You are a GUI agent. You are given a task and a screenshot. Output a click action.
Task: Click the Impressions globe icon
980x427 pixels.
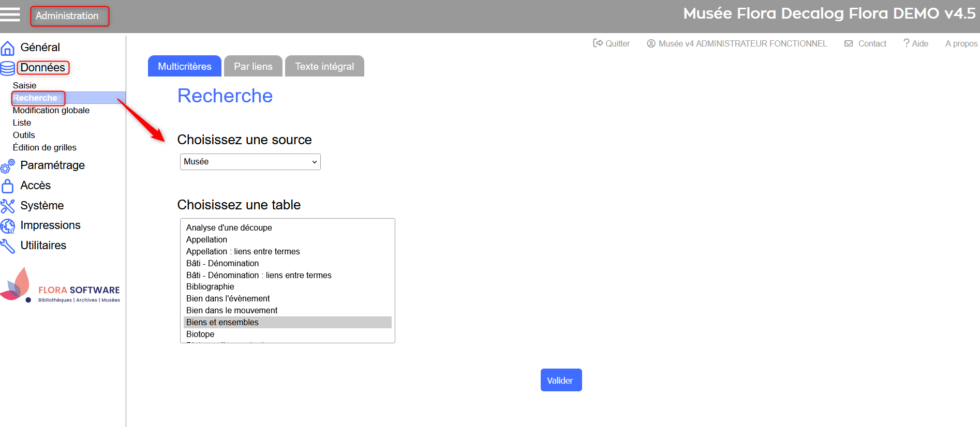[8, 226]
